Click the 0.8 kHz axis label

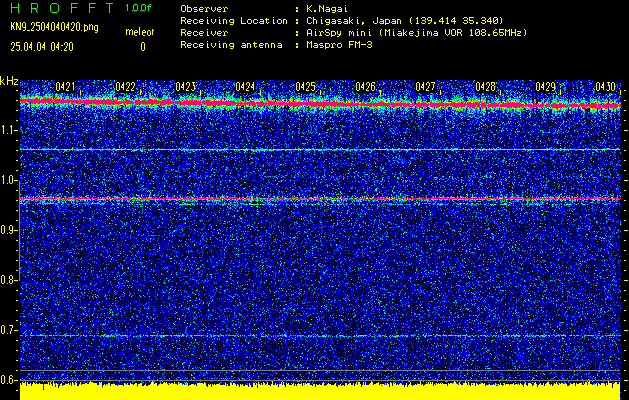[8, 280]
